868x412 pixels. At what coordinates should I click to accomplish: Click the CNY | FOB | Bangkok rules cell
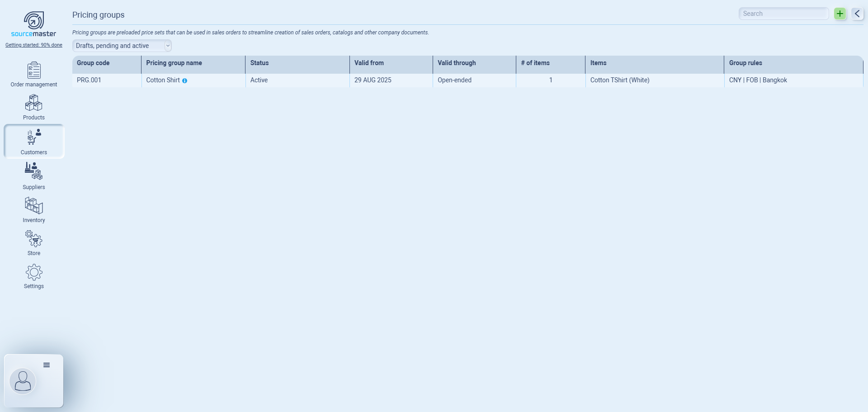(794, 80)
